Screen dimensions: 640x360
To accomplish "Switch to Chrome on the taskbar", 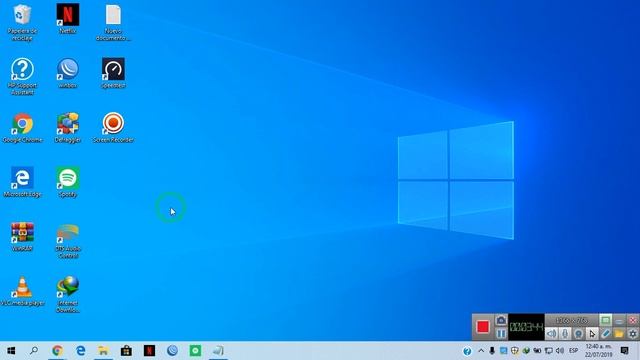I will (x=57, y=351).
